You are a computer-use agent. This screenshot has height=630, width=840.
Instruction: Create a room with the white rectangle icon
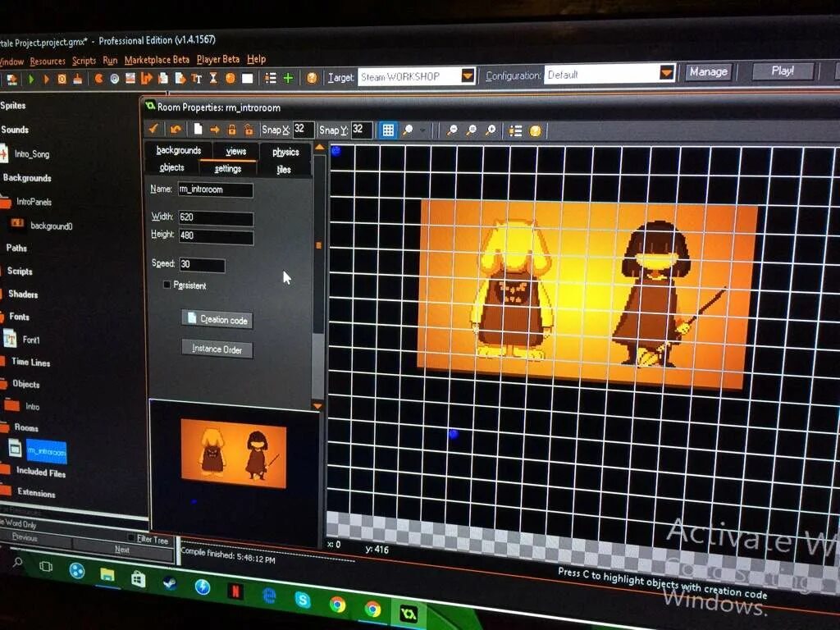[x=247, y=78]
